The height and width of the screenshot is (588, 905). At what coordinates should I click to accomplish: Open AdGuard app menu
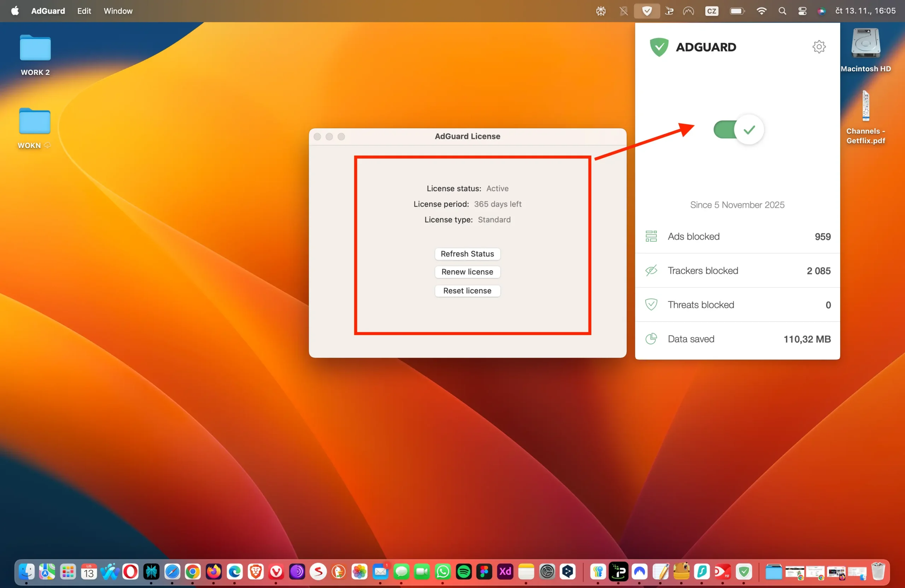tap(48, 11)
